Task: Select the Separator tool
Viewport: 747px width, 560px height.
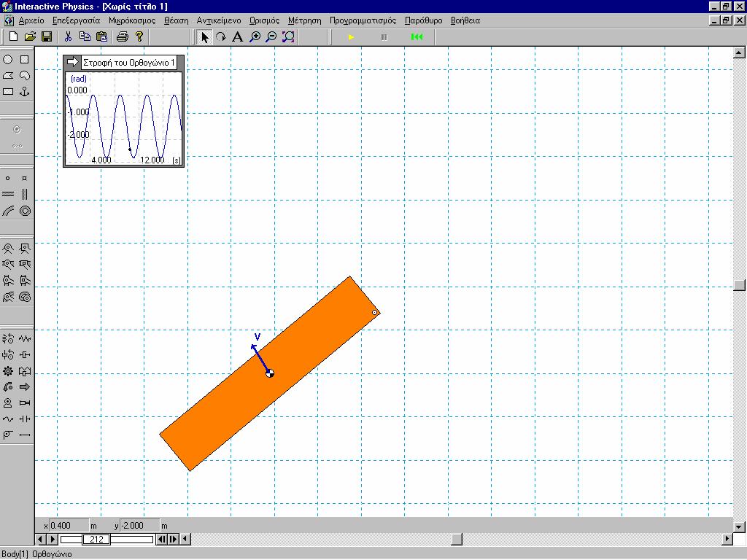Action: click(24, 419)
